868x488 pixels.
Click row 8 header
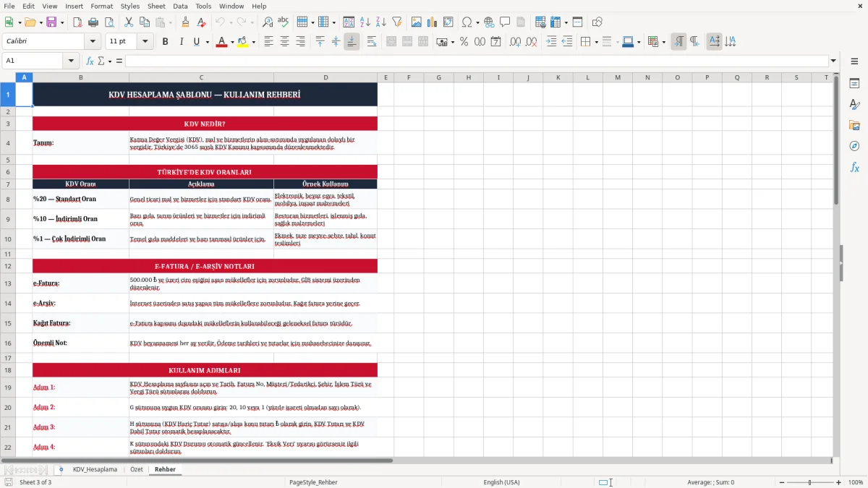click(8, 199)
